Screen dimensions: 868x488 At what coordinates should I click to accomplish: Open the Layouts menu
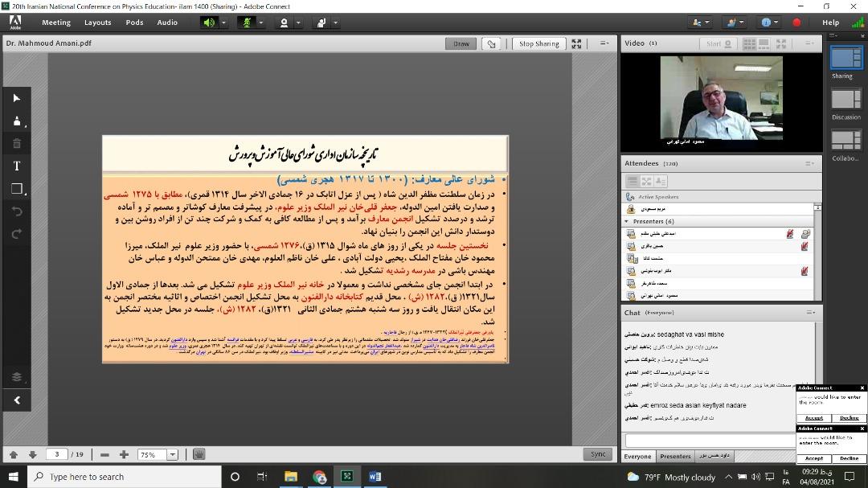tap(98, 23)
